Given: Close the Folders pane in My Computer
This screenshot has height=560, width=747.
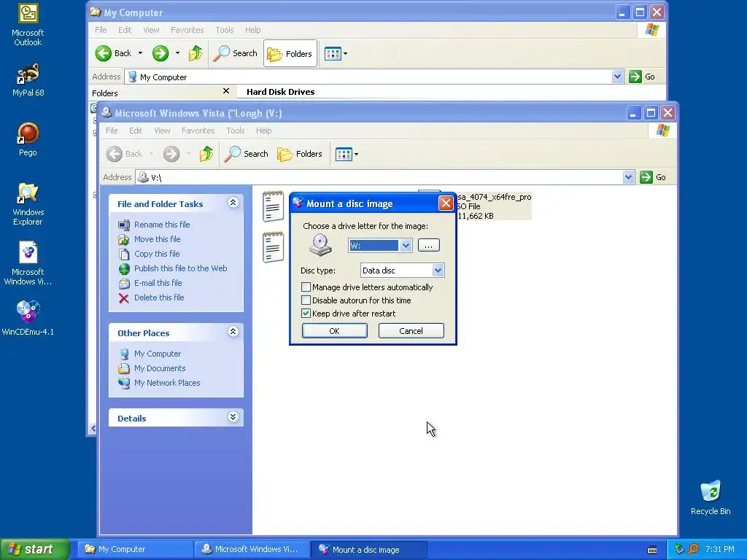Looking at the screenshot, I should pos(226,90).
